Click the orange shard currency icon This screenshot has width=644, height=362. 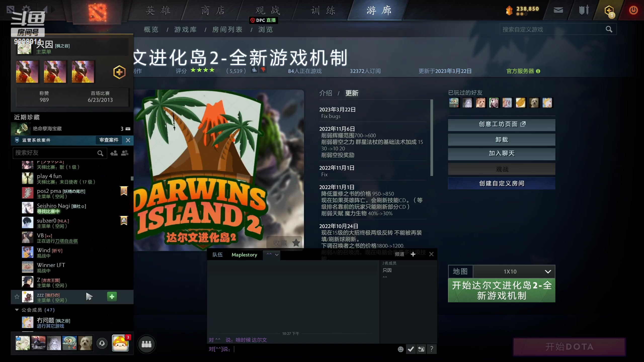click(509, 11)
